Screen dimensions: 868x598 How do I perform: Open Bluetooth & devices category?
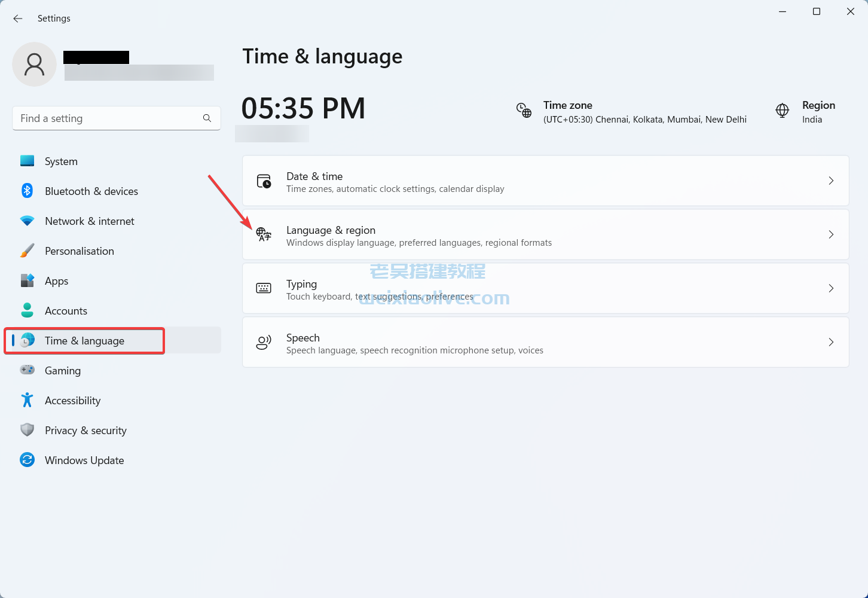click(117, 191)
